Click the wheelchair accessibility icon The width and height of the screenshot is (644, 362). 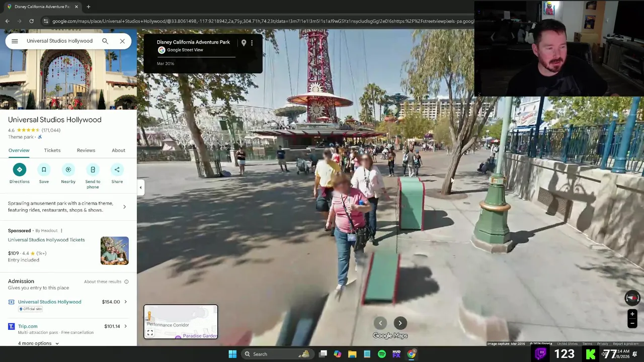point(40,137)
